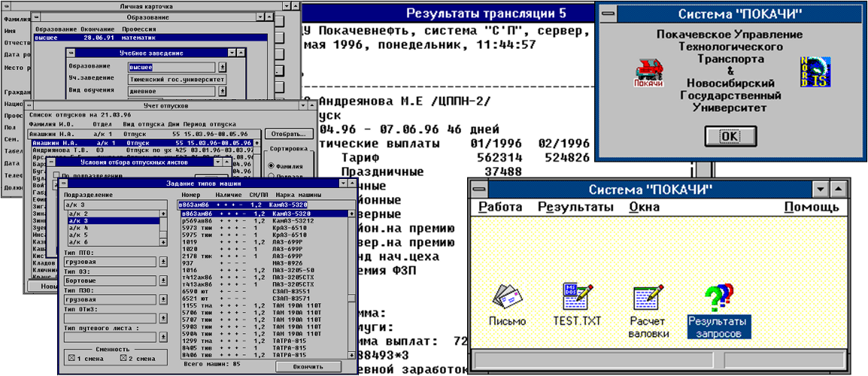Select а/к 4 in Подразделение list
The width and height of the screenshot is (868, 376).
point(114,228)
